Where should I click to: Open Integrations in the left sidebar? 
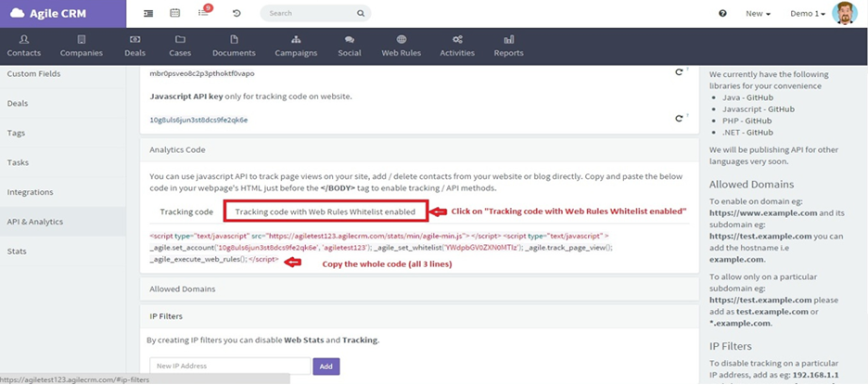63,192
